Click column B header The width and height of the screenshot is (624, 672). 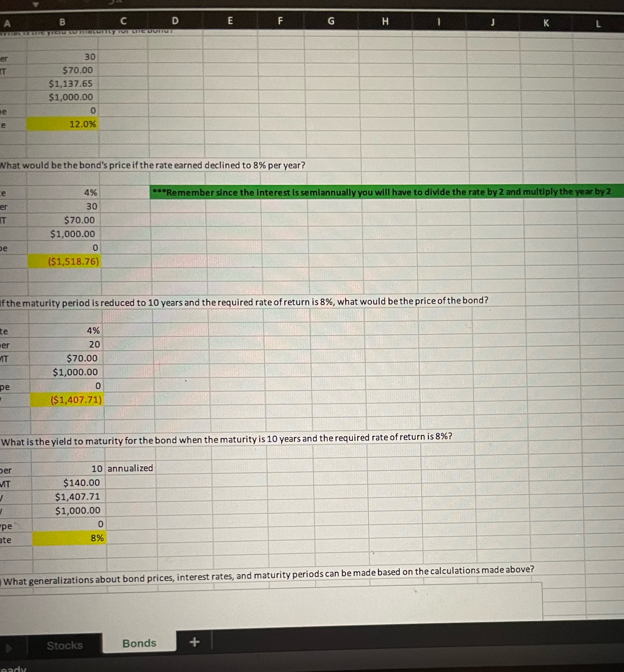(62, 22)
